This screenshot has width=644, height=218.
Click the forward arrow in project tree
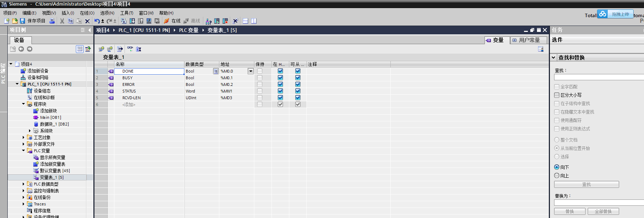pyautogui.click(x=30, y=49)
